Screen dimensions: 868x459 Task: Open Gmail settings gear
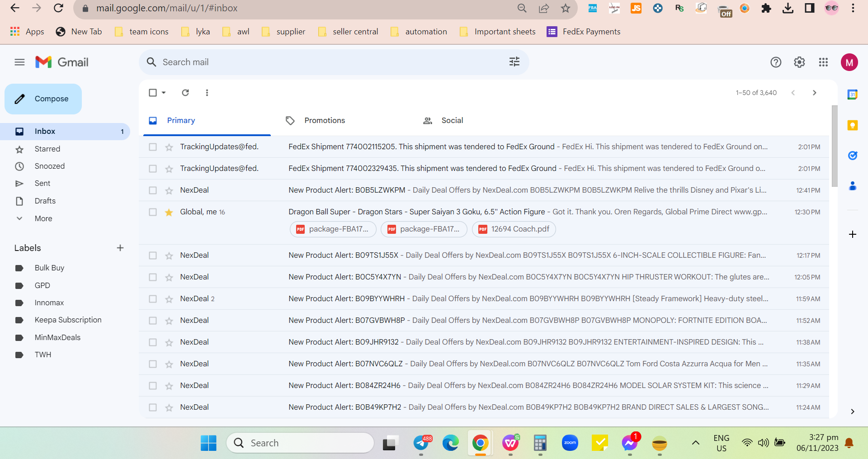[799, 62]
